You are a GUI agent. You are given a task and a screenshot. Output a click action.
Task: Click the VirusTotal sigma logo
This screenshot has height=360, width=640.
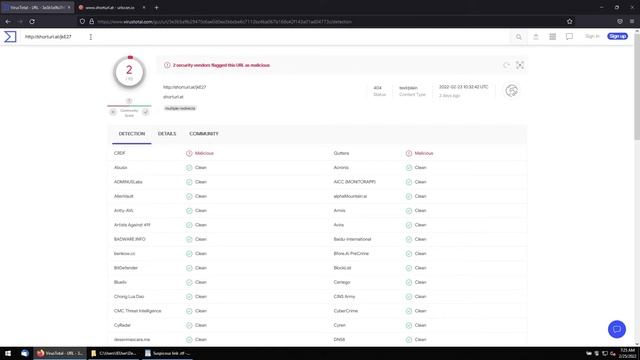click(10, 37)
